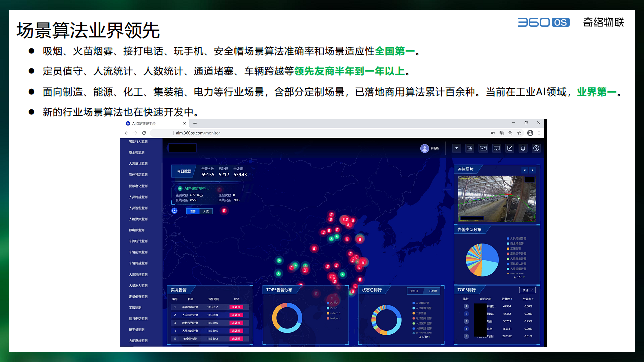The height and width of the screenshot is (362, 644).
Task: Click the 今日数据 label
Action: 184,171
